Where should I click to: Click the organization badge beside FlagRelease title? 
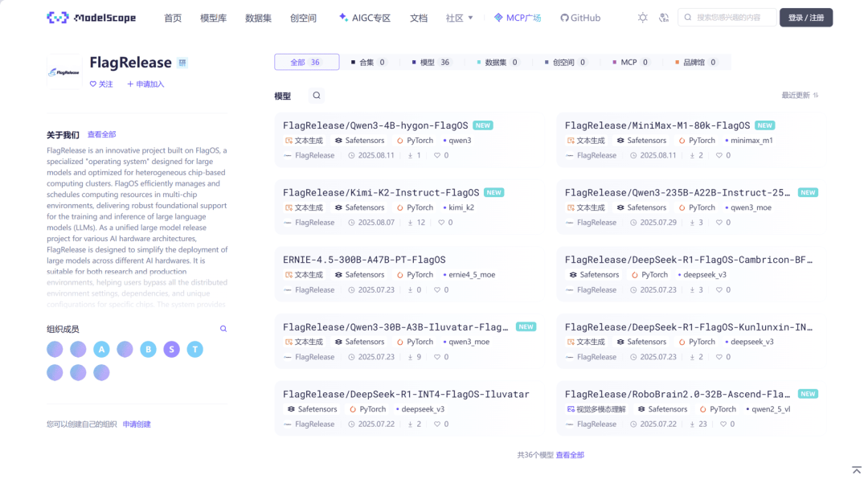click(182, 63)
